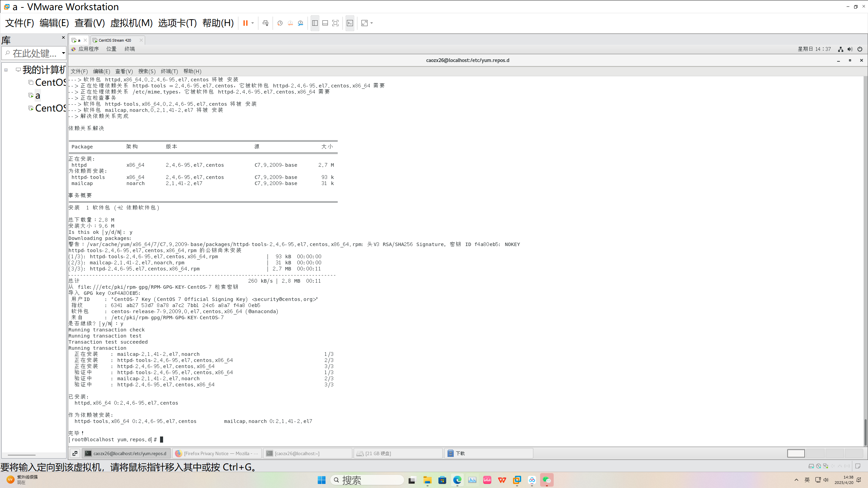Click the GNOME volume icon
The image size is (868, 488).
(x=850, y=49)
